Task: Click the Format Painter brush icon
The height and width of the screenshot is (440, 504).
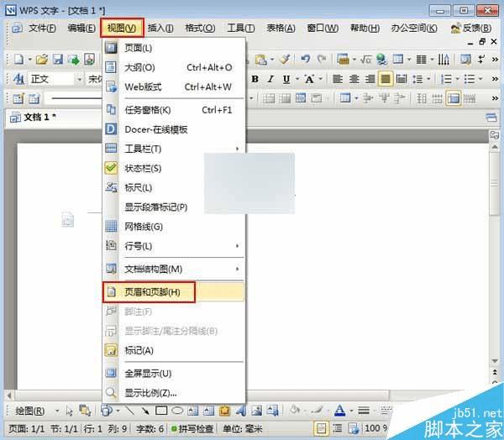Action: tap(285, 59)
